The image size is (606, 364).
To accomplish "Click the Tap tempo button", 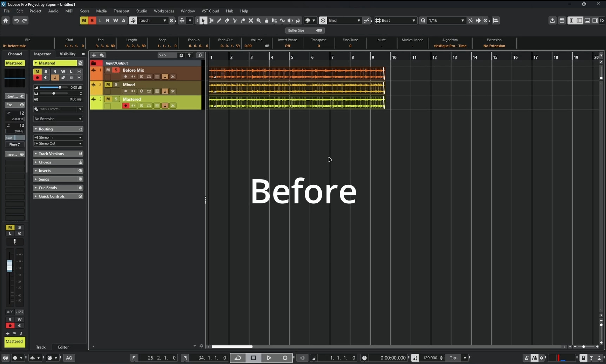I will (x=453, y=358).
